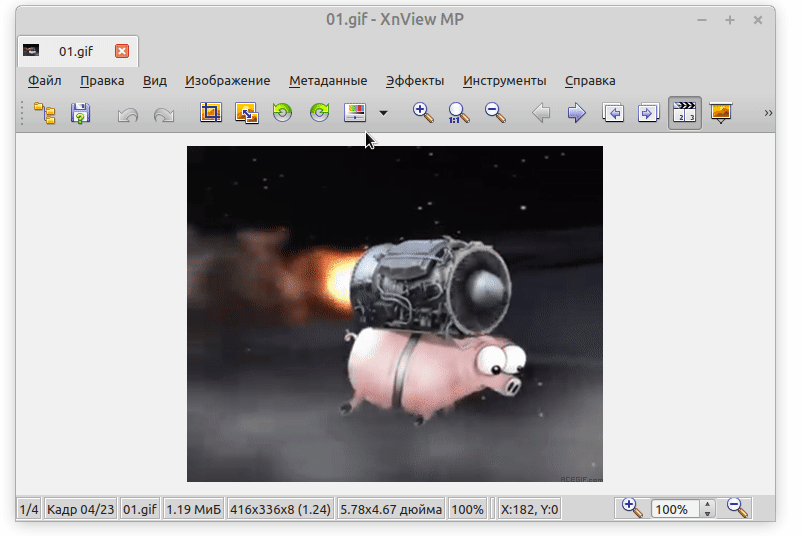Open the Adjust colors tool icon

[x=355, y=112]
